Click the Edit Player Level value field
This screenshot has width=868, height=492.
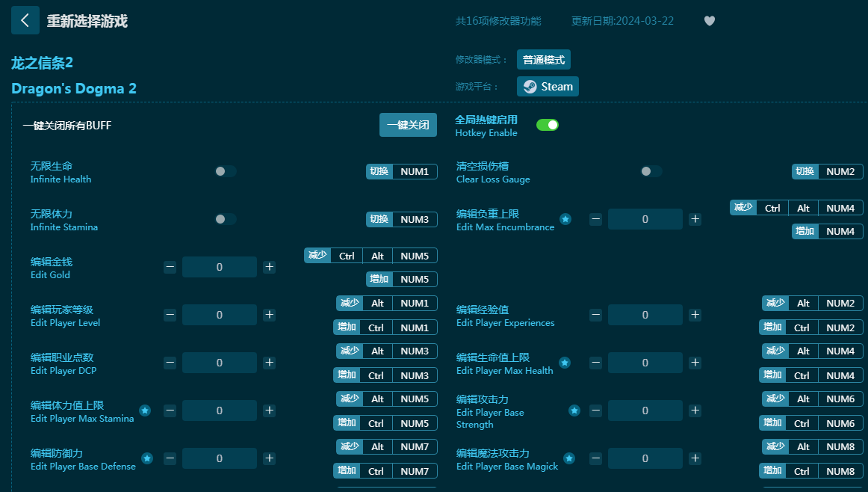219,315
